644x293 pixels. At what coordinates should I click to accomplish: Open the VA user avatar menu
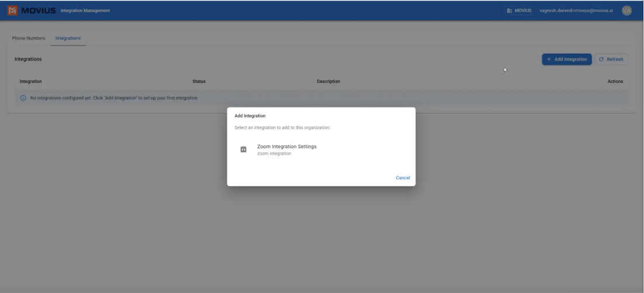pyautogui.click(x=626, y=11)
